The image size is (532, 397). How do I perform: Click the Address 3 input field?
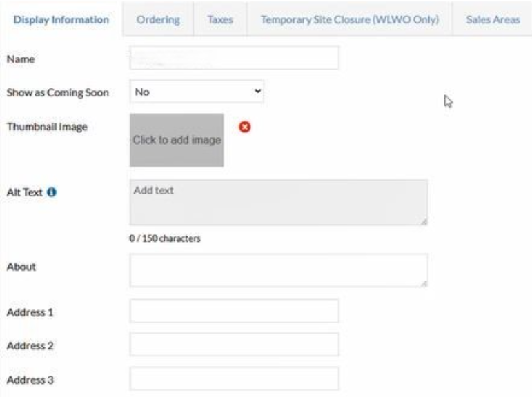pos(234,378)
